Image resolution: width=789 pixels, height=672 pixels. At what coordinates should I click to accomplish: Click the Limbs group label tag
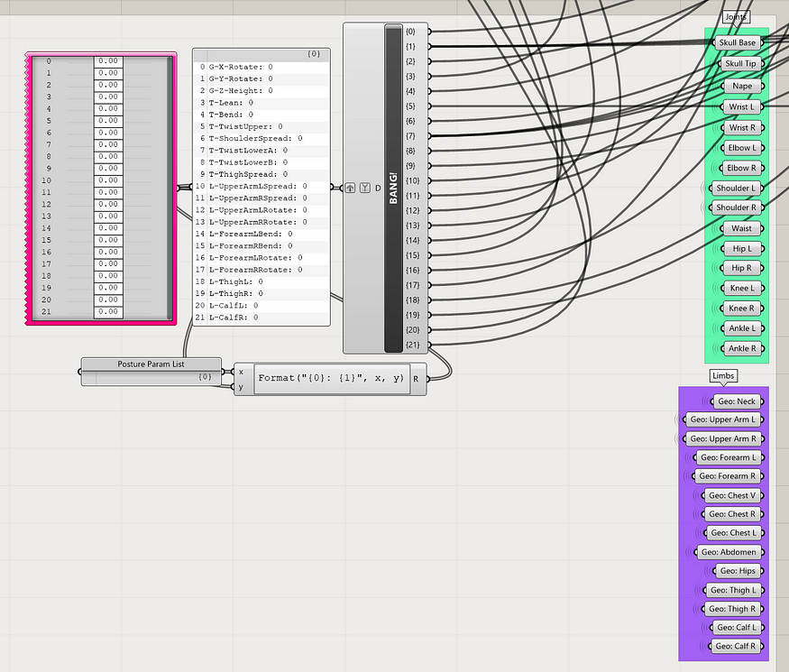[723, 375]
